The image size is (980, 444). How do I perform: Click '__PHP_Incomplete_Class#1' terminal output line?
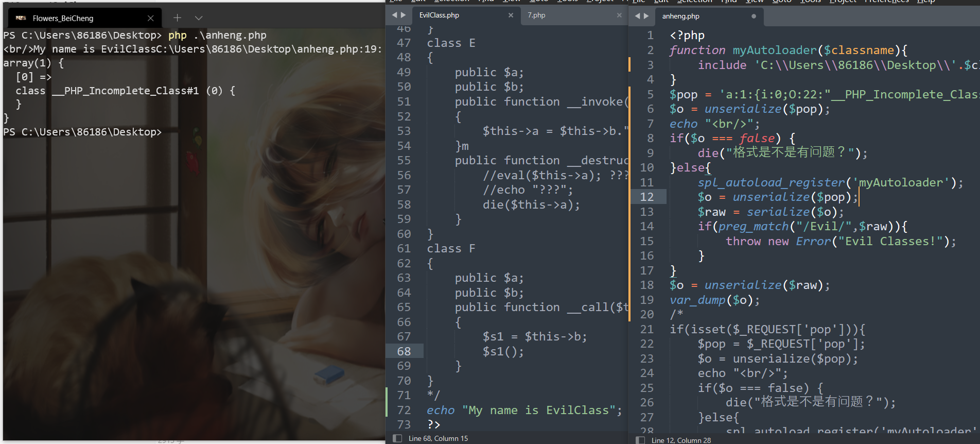coord(126,91)
